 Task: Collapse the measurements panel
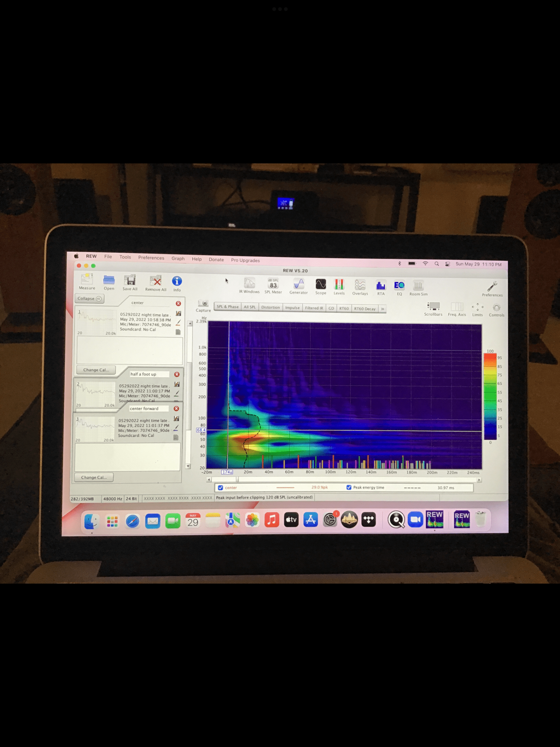point(89,298)
